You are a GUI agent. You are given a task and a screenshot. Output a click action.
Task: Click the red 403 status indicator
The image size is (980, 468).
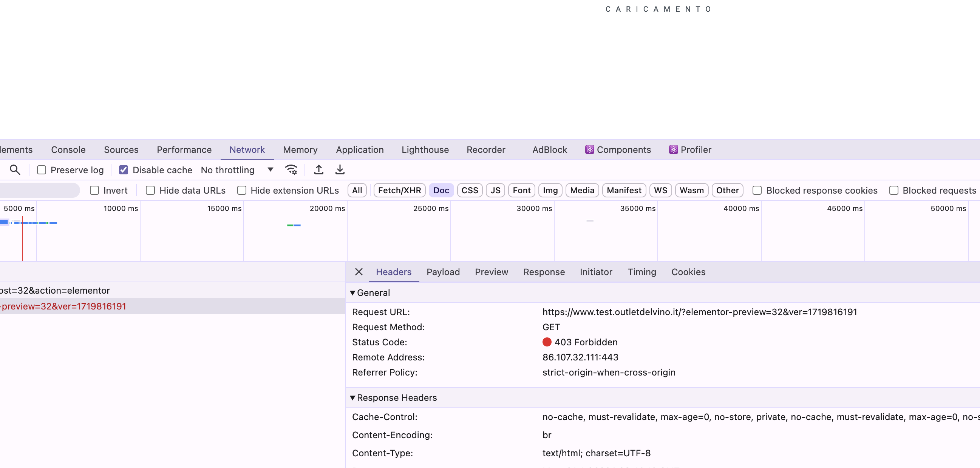click(547, 342)
